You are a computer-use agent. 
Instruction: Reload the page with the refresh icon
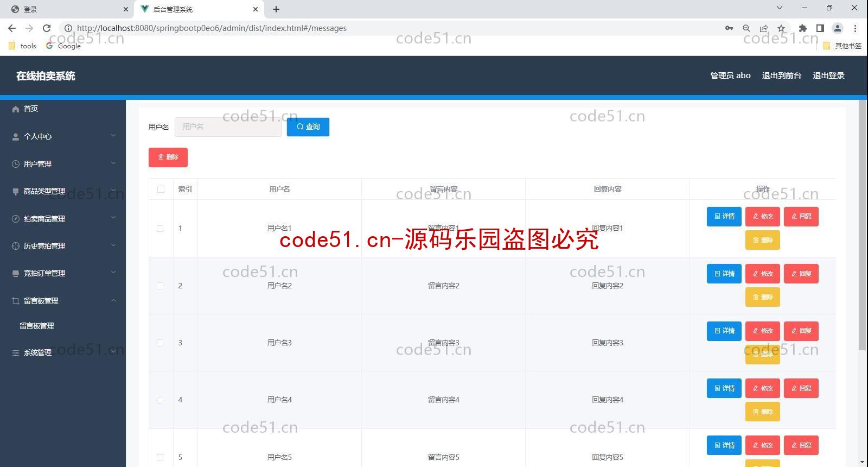pyautogui.click(x=47, y=28)
